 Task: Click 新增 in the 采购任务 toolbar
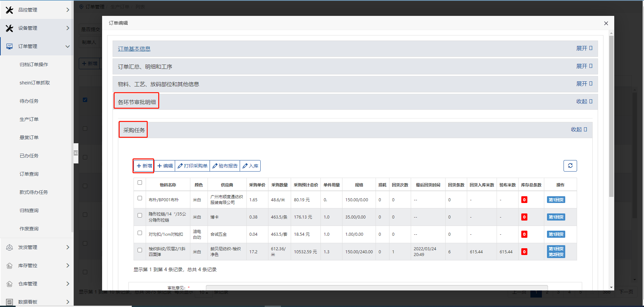pos(144,166)
